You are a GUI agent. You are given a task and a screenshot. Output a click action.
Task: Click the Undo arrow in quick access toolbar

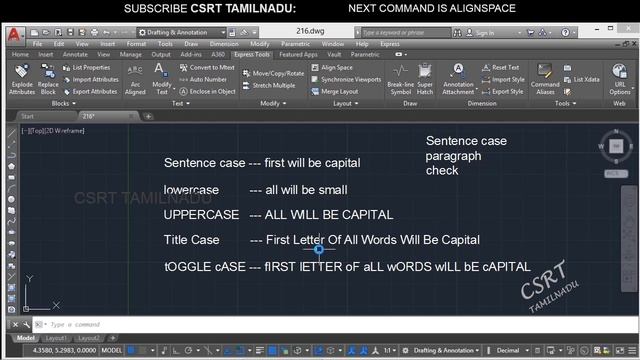click(107, 32)
